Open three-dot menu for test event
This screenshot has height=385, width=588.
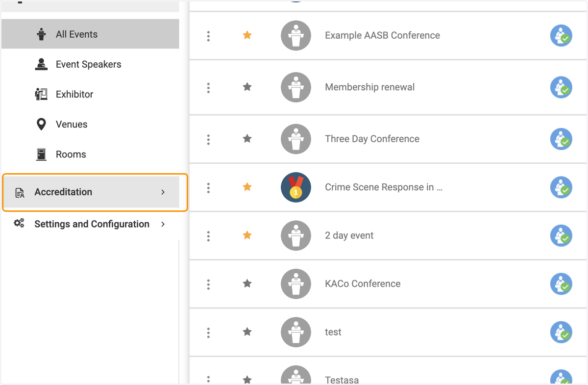(208, 333)
